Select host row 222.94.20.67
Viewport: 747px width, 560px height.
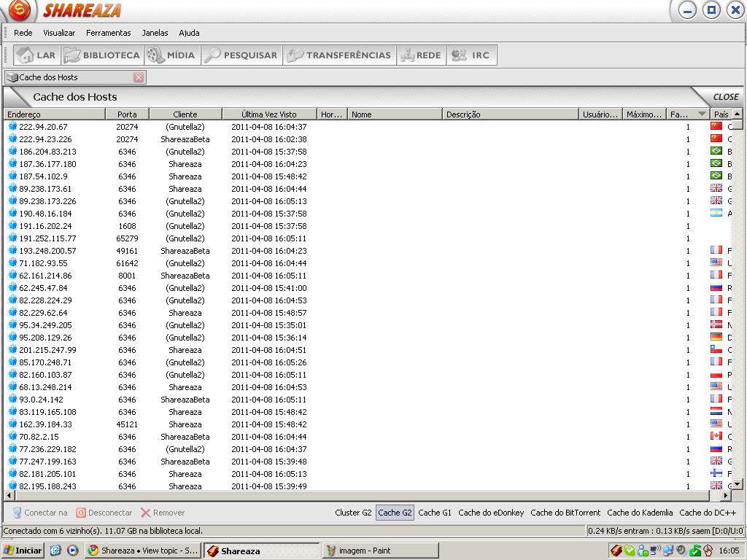click(43, 127)
